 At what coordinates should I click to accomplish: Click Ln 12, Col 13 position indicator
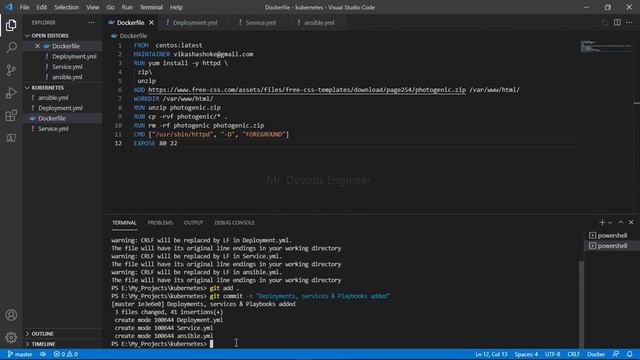(491, 354)
